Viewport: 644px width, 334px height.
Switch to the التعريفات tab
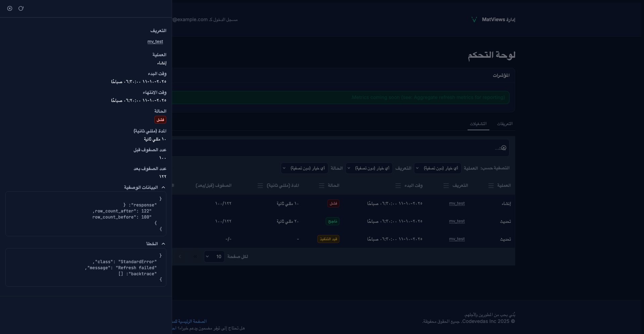coord(504,124)
